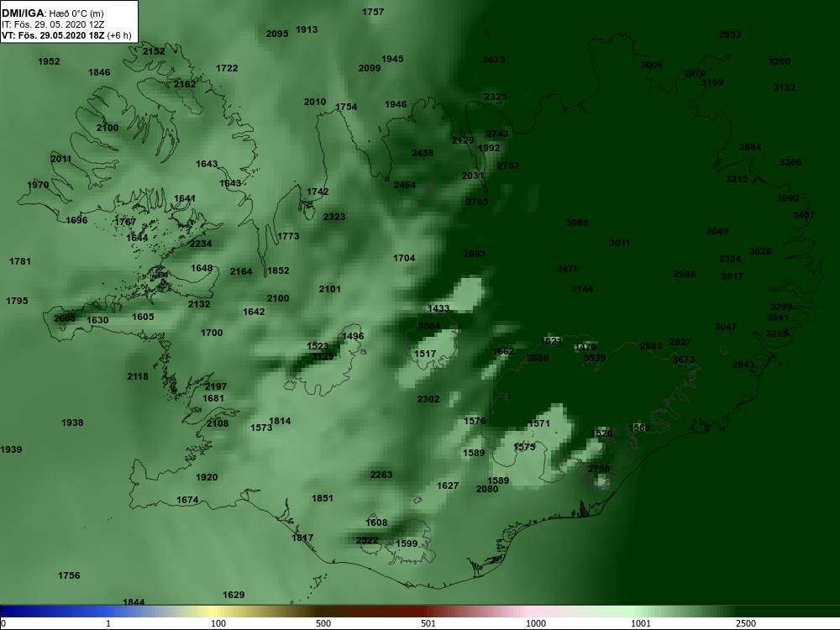
Task: Click the map value 3088
Action: pyautogui.click(x=577, y=223)
